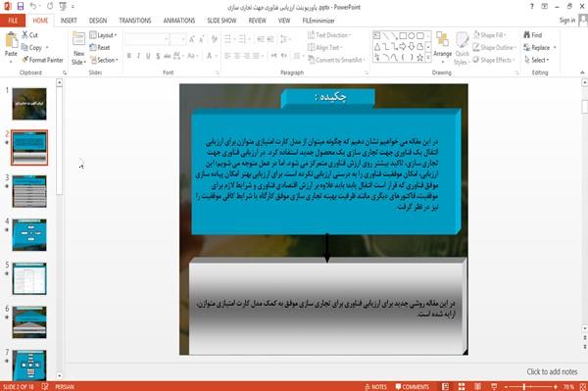Collapse the ribbon arrow

point(582,73)
